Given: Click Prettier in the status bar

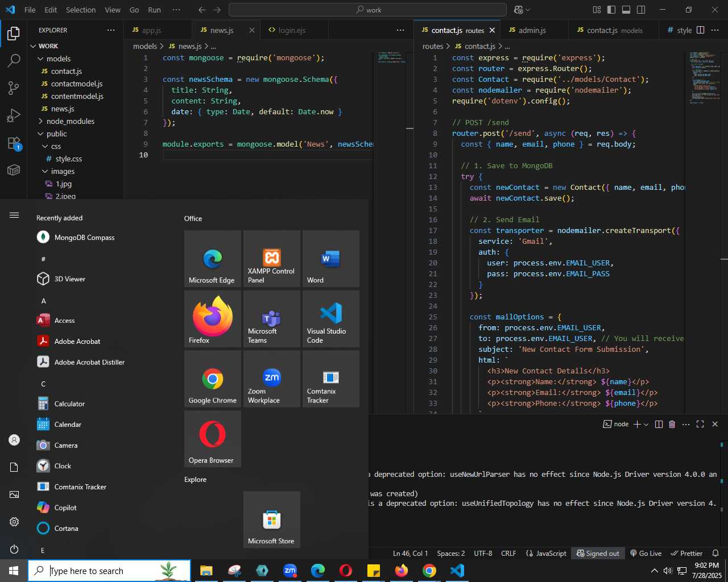Looking at the screenshot, I should click(686, 553).
